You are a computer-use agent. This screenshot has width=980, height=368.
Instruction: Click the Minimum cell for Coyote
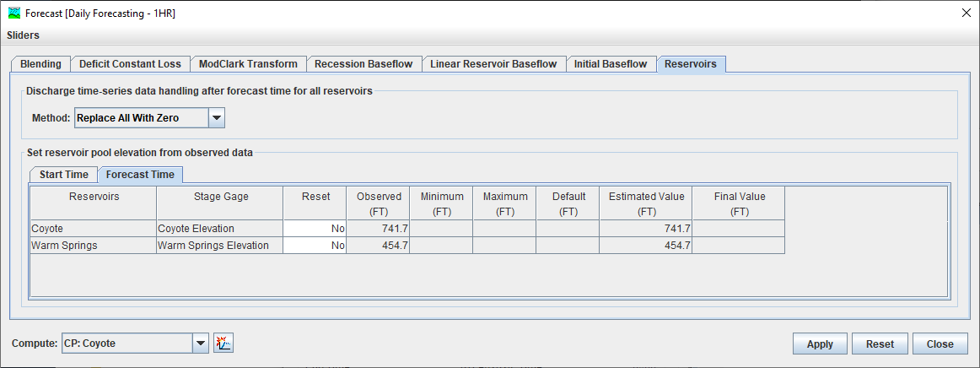tap(442, 229)
